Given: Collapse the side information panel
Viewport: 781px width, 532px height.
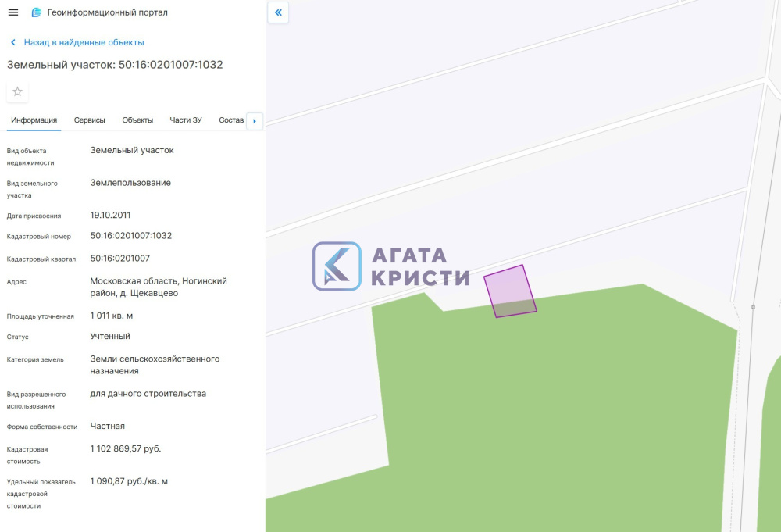Looking at the screenshot, I should tap(278, 12).
